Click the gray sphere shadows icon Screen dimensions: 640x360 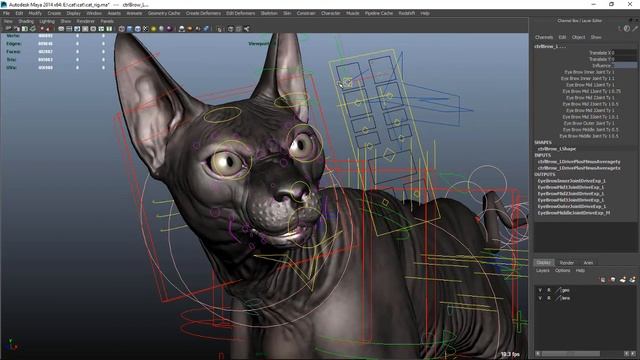(161, 29)
